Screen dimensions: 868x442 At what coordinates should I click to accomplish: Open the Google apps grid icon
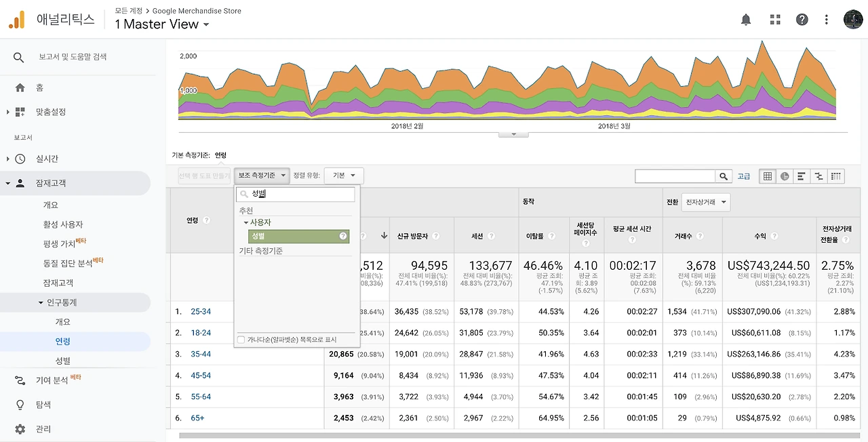775,20
